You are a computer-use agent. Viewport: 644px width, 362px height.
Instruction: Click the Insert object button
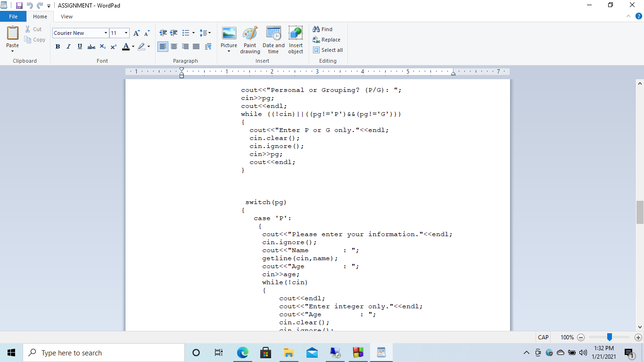click(x=296, y=40)
